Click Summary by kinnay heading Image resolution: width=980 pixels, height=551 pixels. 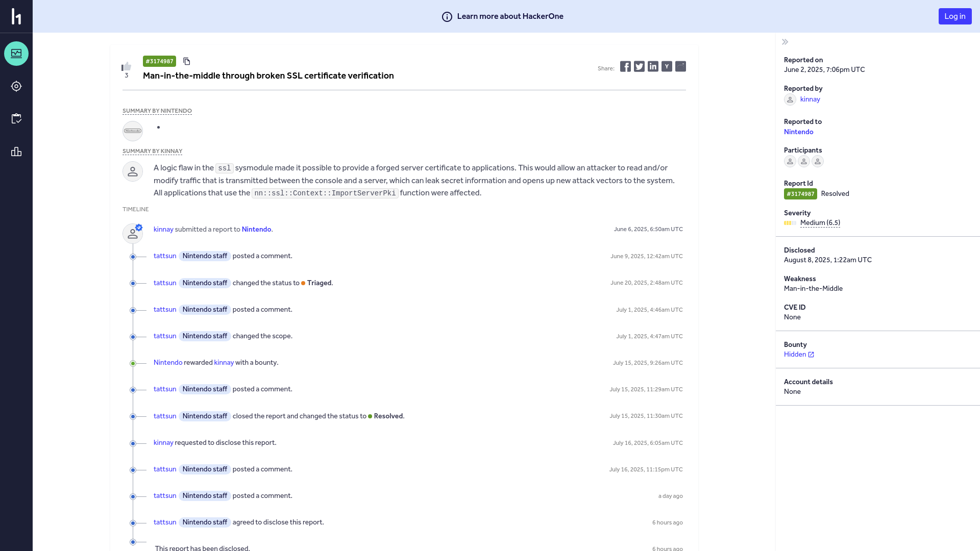pyautogui.click(x=152, y=151)
